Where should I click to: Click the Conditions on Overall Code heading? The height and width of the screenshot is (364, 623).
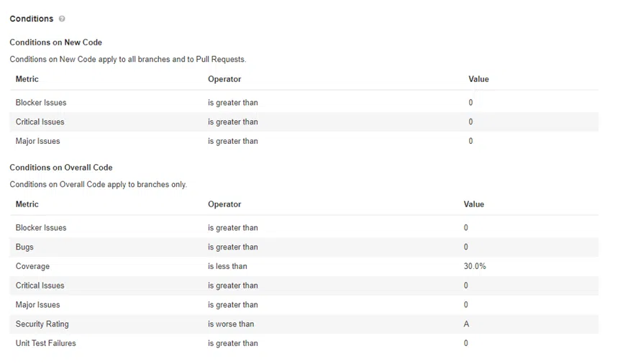[61, 168]
